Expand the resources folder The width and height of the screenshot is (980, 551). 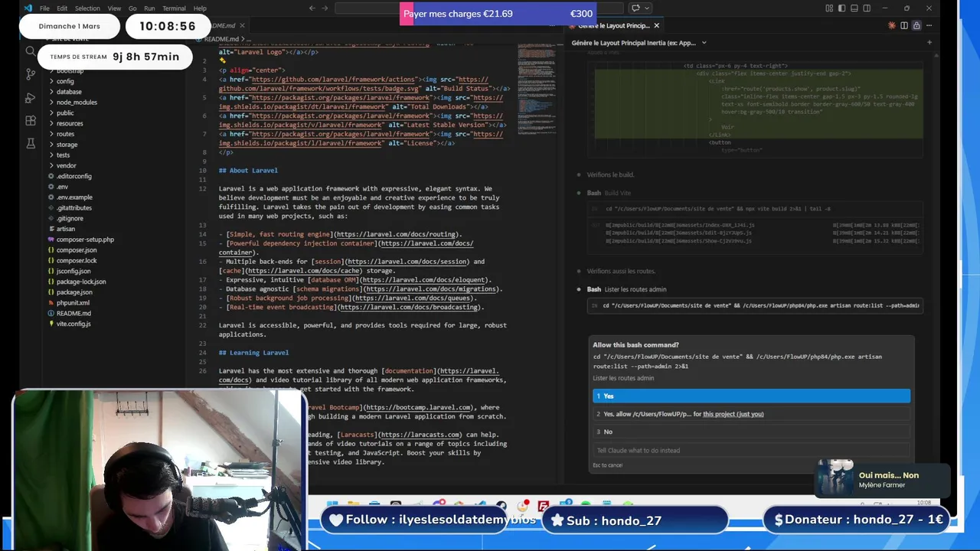(70, 123)
